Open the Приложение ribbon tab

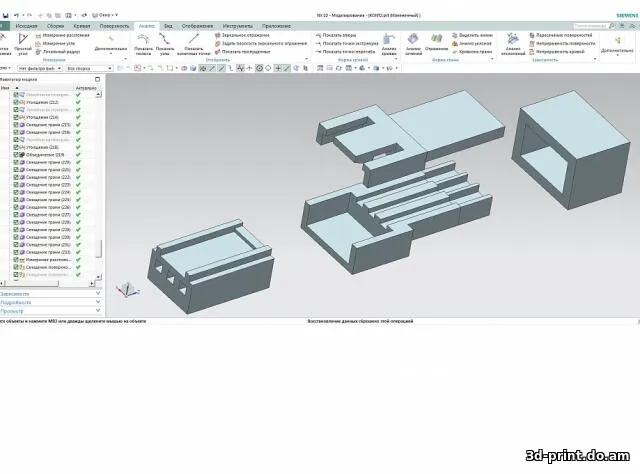point(276,26)
